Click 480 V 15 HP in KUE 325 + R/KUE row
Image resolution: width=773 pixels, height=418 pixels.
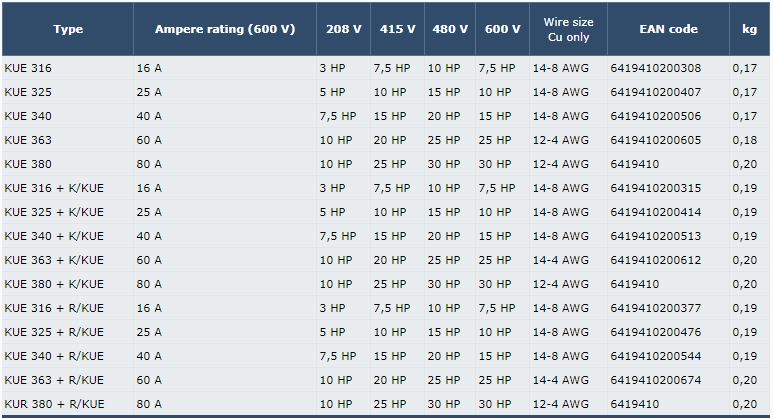pos(444,332)
